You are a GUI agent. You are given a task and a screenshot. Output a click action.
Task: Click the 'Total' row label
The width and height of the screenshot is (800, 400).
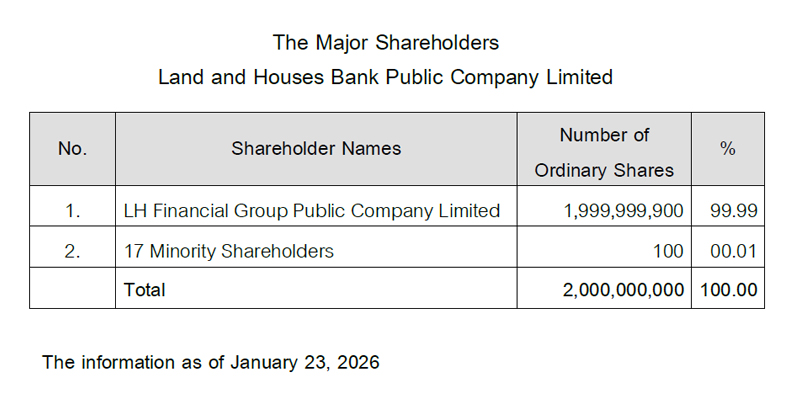click(x=144, y=290)
